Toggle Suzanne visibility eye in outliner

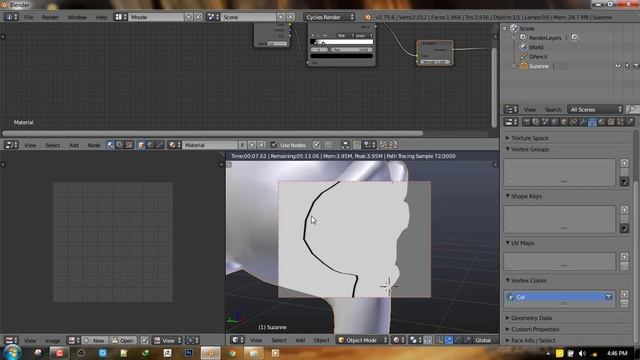[x=618, y=66]
